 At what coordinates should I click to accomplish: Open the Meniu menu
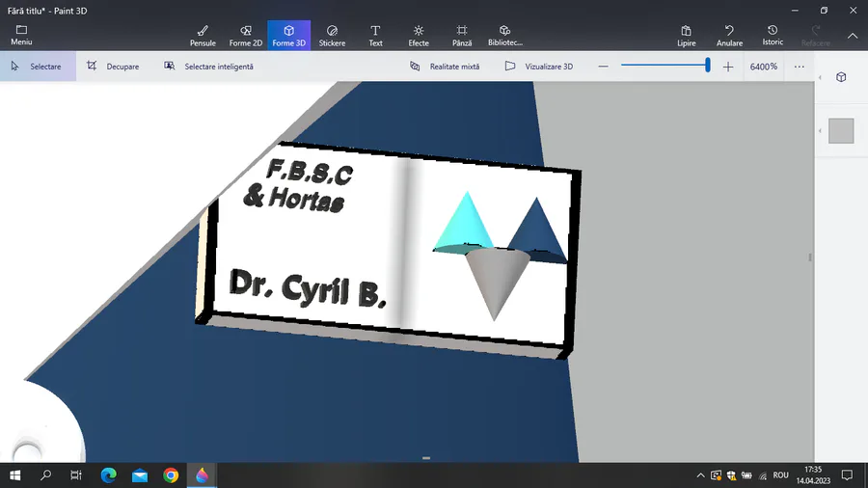click(x=21, y=36)
